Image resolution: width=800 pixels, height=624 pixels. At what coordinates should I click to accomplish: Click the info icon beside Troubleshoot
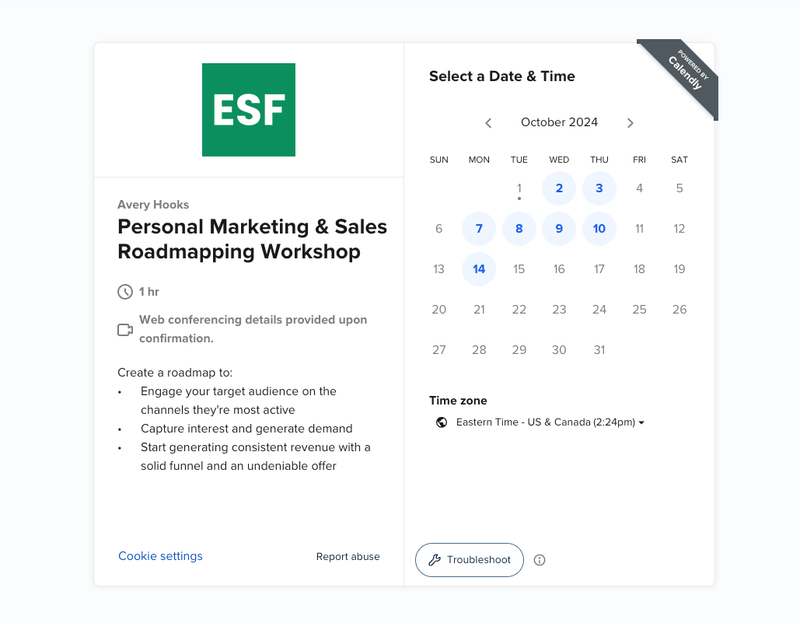[540, 560]
